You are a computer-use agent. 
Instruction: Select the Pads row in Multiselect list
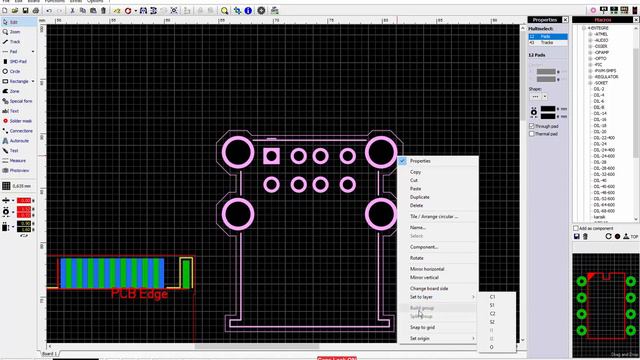[x=548, y=37]
